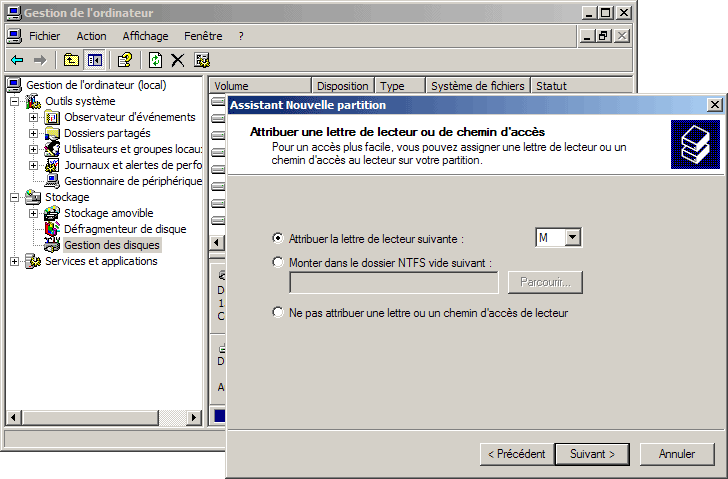
Task: Collapse the Outils système tree node
Action: click(14, 102)
